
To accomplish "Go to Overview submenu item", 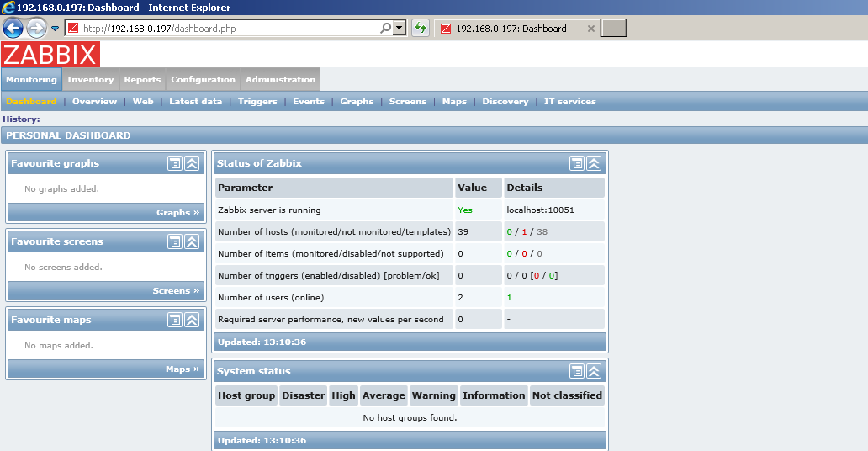I will coord(95,102).
